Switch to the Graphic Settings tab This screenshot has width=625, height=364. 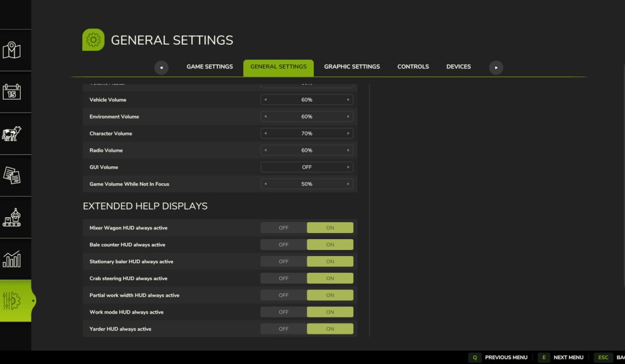tap(352, 67)
